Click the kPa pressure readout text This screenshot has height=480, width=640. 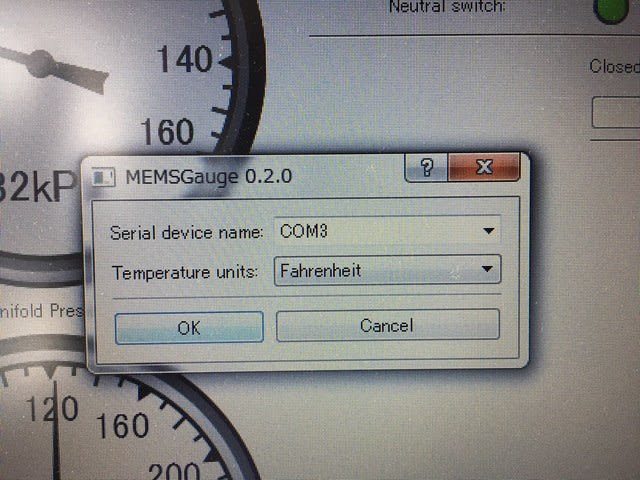(38, 186)
